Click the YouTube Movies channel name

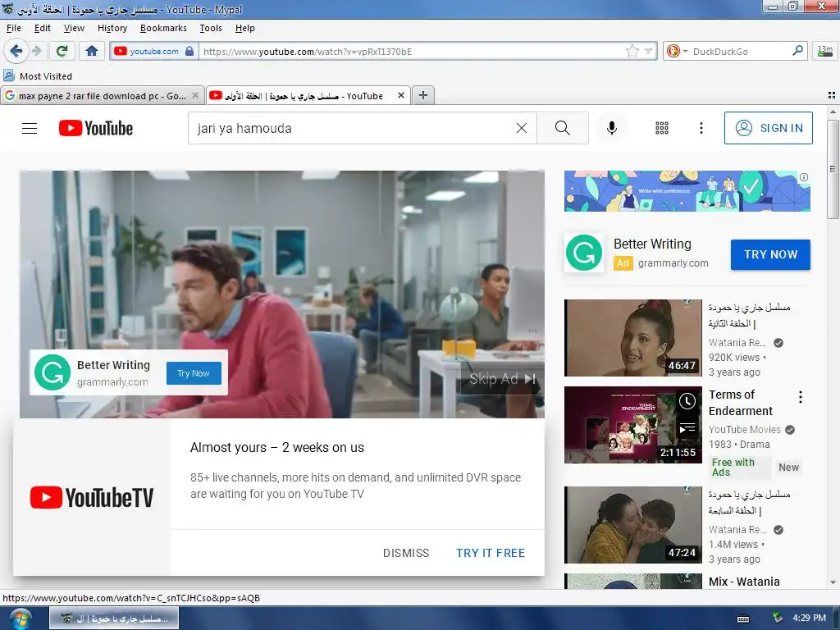(x=744, y=429)
